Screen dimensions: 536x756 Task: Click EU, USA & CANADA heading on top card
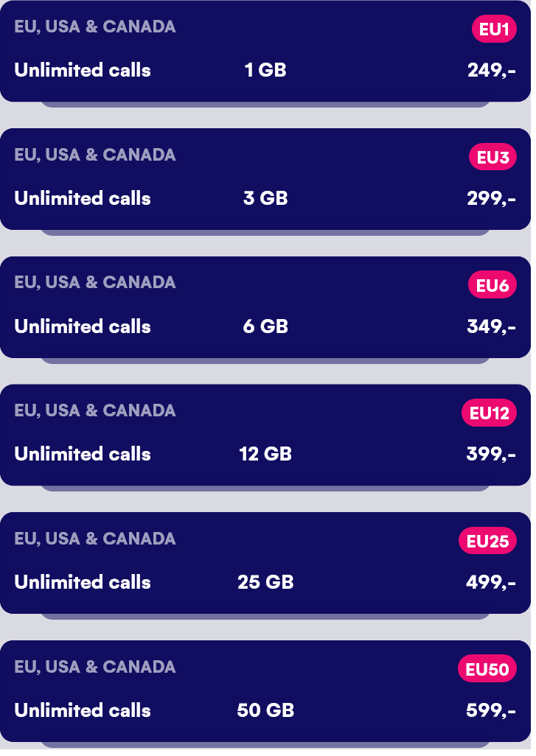tap(95, 27)
